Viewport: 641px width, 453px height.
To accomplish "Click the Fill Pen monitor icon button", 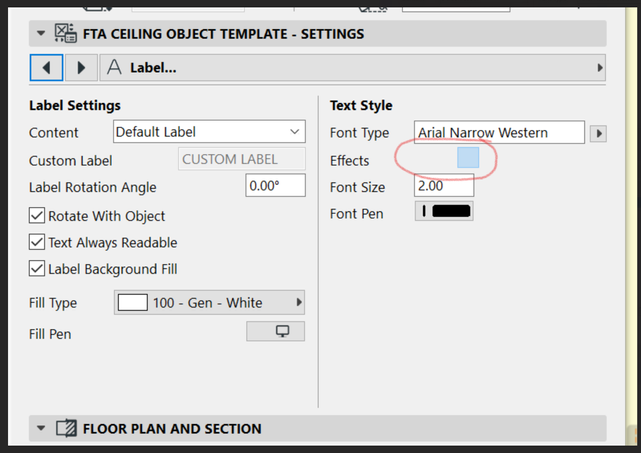I will point(275,332).
